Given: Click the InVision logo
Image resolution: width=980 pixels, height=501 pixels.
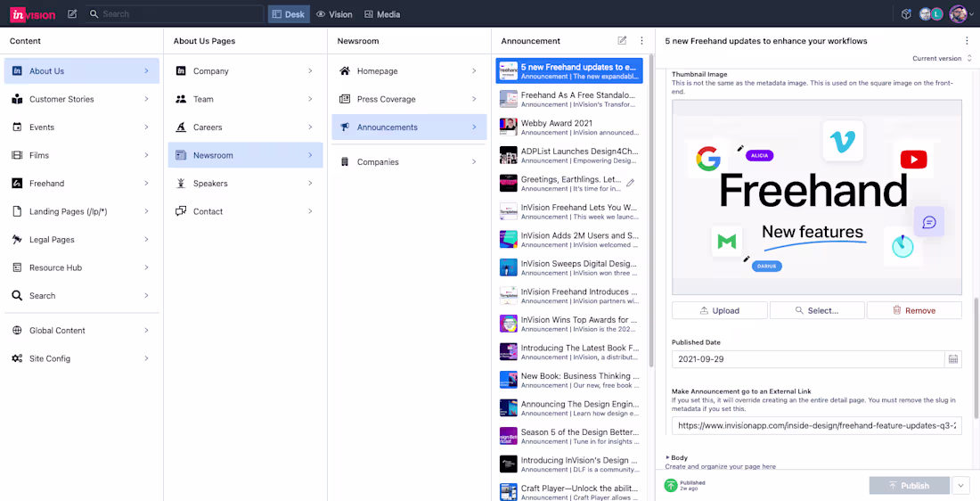Looking at the screenshot, I should 32,13.
